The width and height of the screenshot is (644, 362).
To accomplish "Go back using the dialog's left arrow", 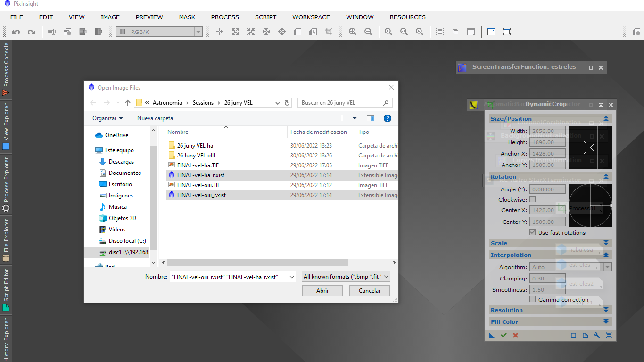I will click(x=93, y=103).
